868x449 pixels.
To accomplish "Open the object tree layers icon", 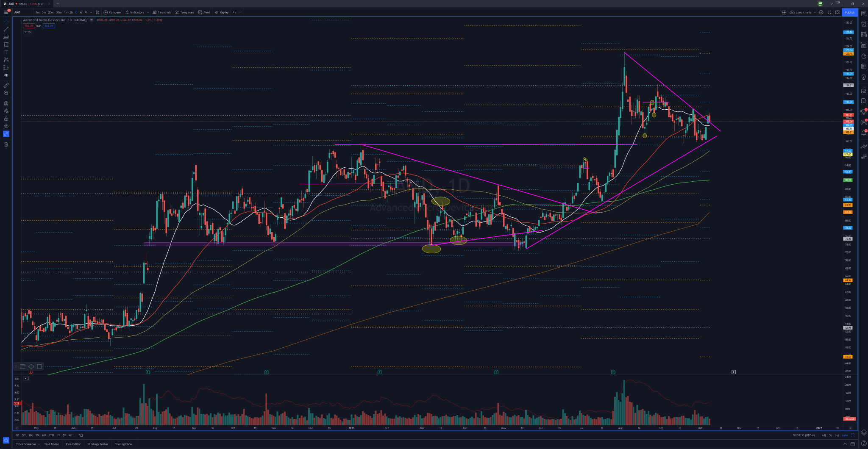I will tap(864, 432).
